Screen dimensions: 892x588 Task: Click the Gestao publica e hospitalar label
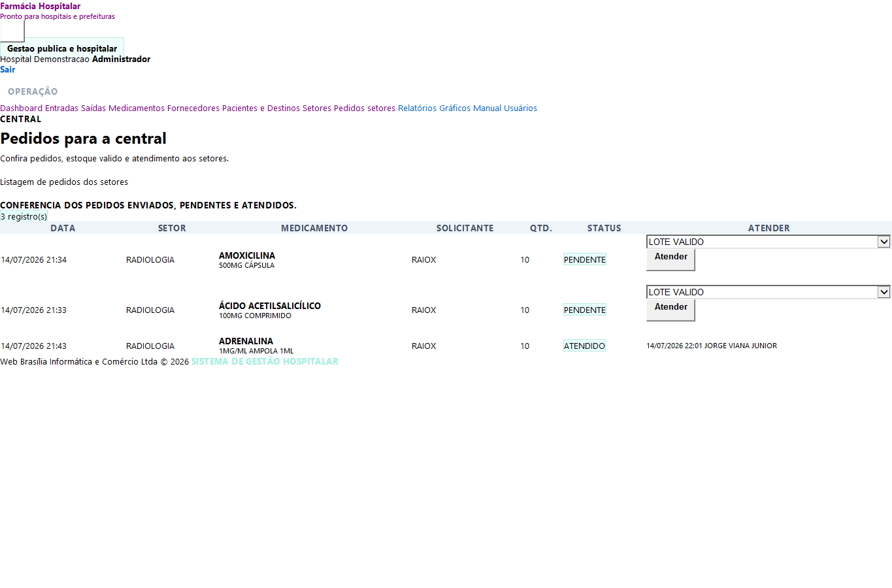[x=62, y=48]
